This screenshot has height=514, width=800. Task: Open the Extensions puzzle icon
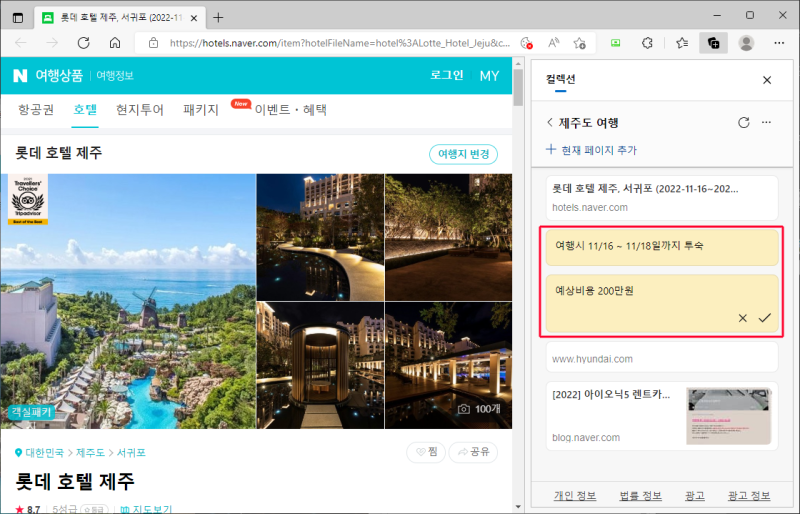pos(647,43)
